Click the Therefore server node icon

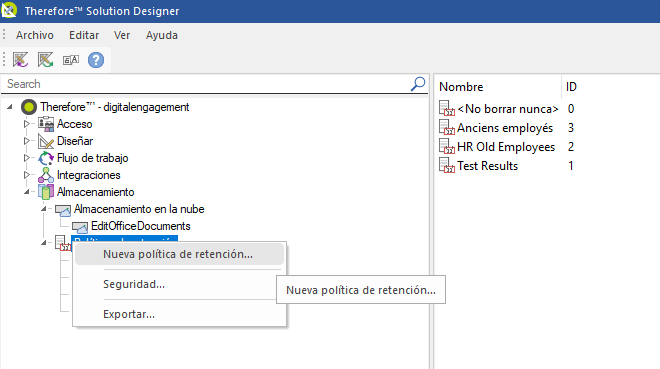[29, 107]
